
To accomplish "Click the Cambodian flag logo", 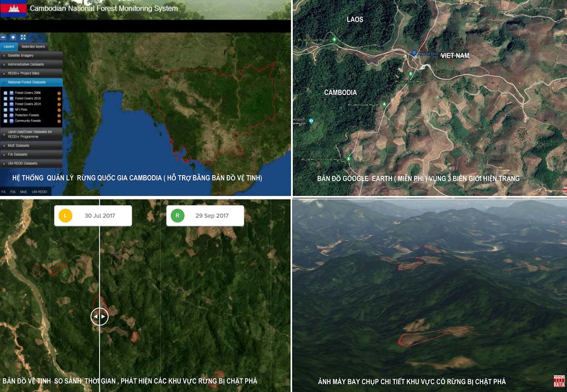I will (x=14, y=9).
